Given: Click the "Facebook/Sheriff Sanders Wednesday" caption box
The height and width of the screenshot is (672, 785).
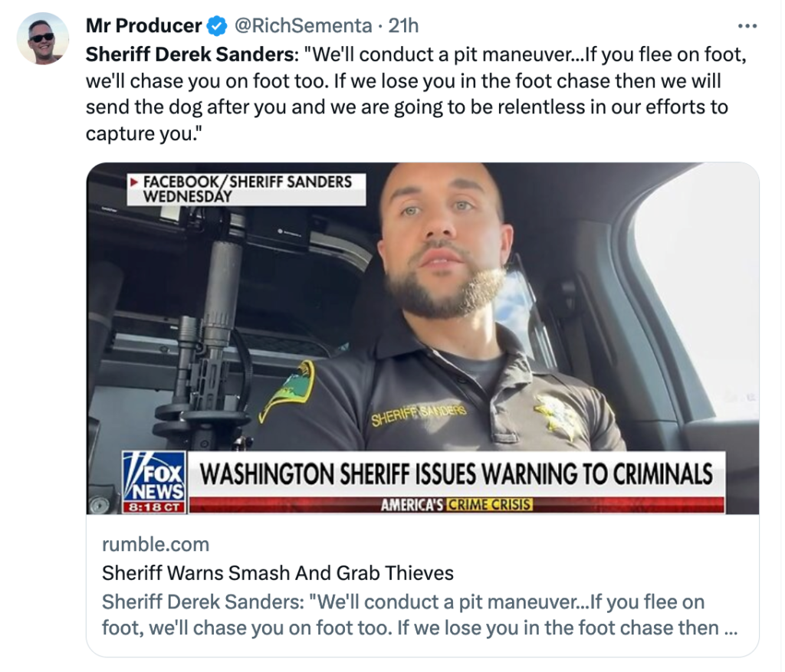Looking at the screenshot, I should click(246, 189).
